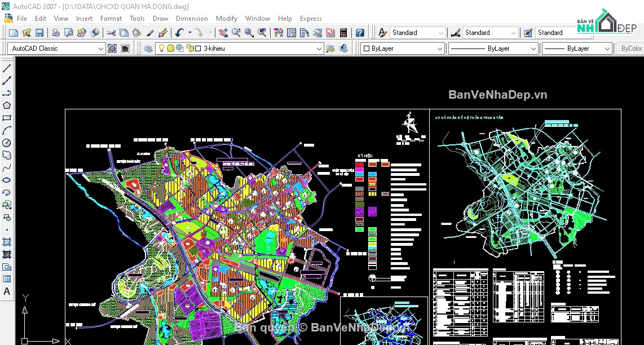Screen dimensions: 644x345
Task: Open the QuickCalc calculator
Action: pos(343,33)
